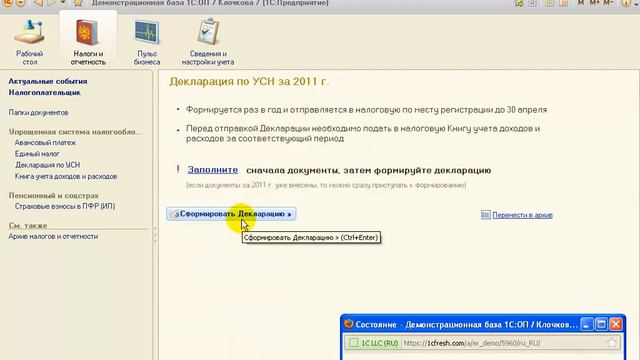Open Налогоплательщик in navigation panel

(x=44, y=93)
